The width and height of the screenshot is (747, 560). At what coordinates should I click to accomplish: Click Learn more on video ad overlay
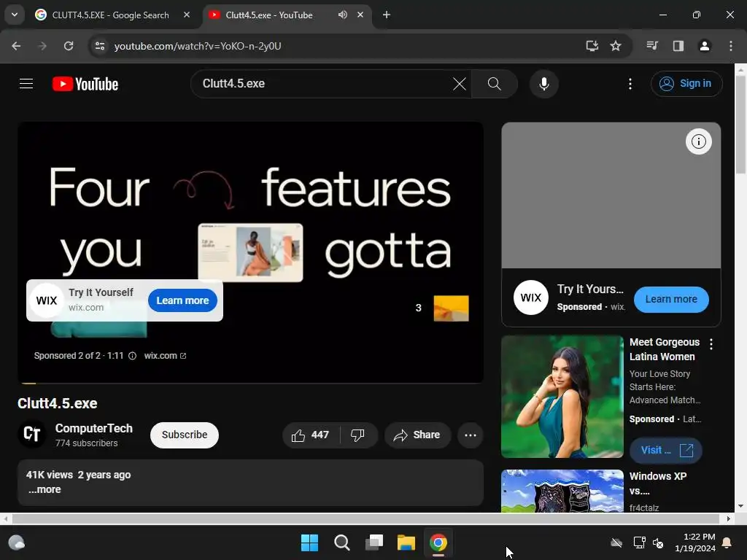tap(182, 300)
